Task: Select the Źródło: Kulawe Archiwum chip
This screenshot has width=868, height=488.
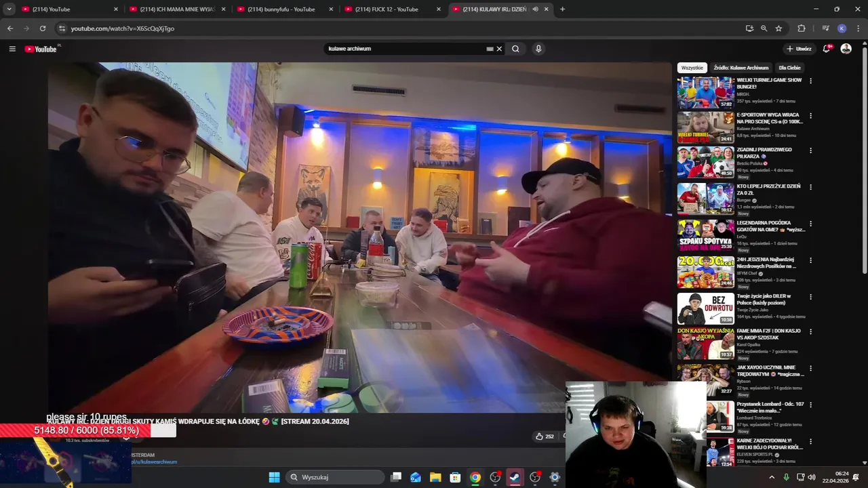Action: point(741,68)
